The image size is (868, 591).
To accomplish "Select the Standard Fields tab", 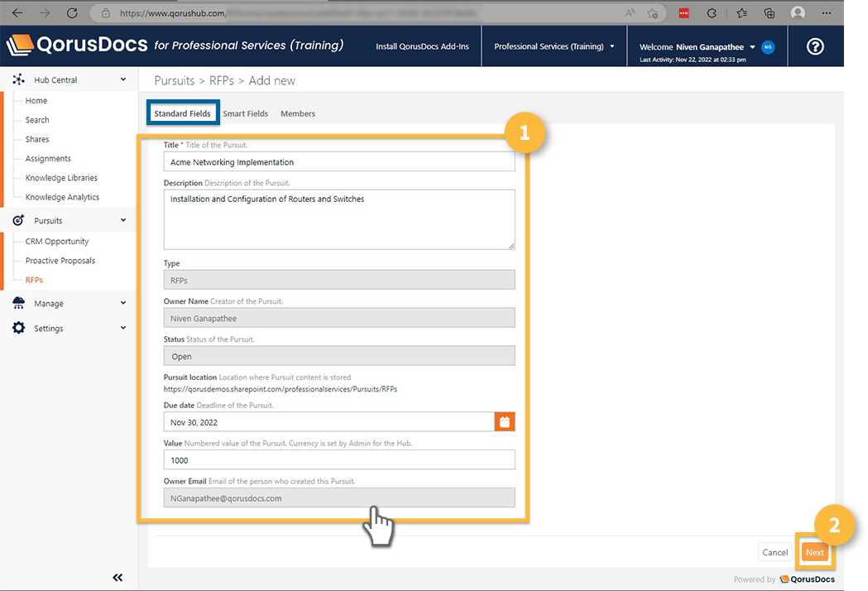I will tap(183, 113).
